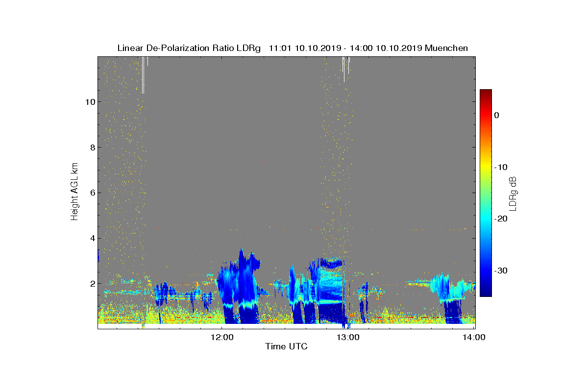
Task: Click the -20 colorbar label
Action: point(501,219)
